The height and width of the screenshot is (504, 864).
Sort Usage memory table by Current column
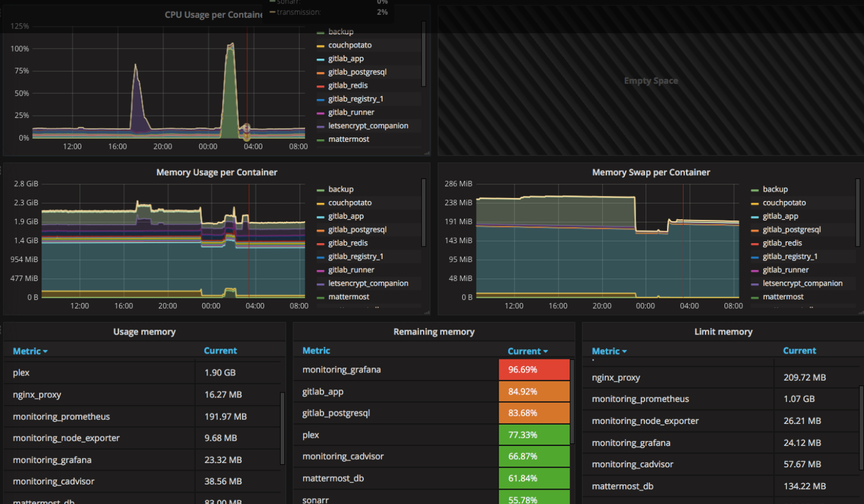click(220, 350)
